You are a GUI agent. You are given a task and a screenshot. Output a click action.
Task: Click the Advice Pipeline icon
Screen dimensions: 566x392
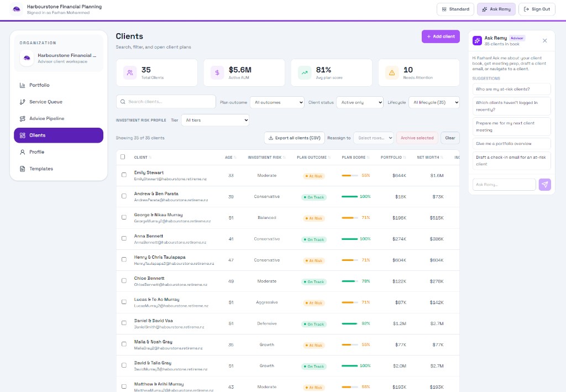22,118
